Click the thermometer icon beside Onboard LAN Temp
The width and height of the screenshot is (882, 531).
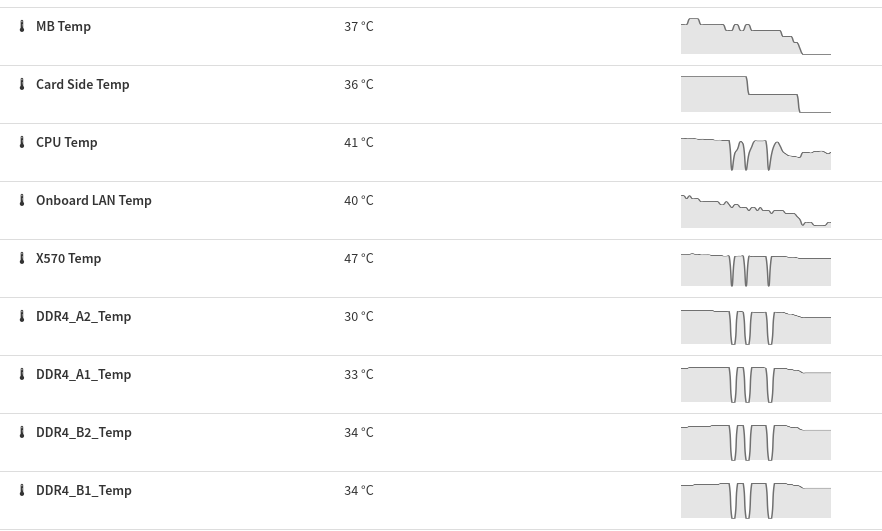22,200
